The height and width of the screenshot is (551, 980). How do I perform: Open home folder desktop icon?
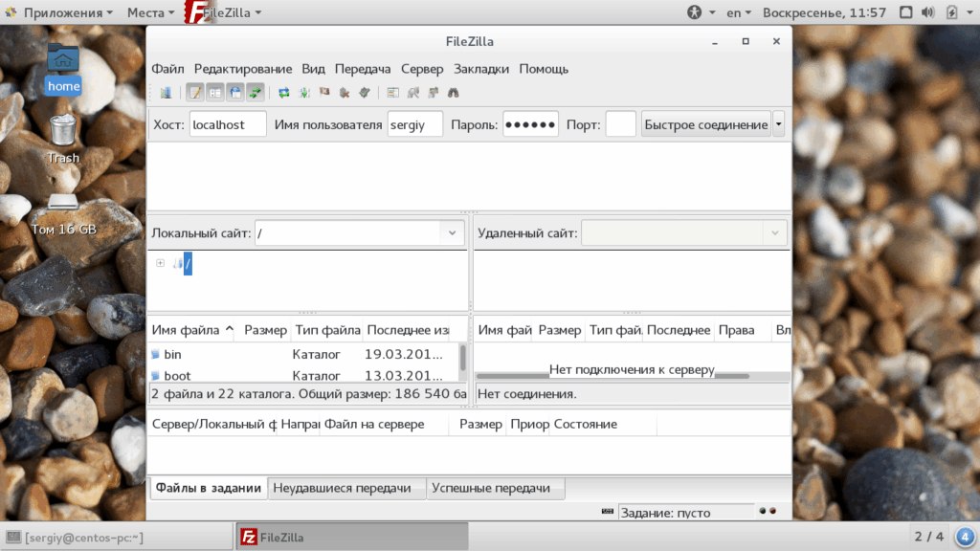63,69
